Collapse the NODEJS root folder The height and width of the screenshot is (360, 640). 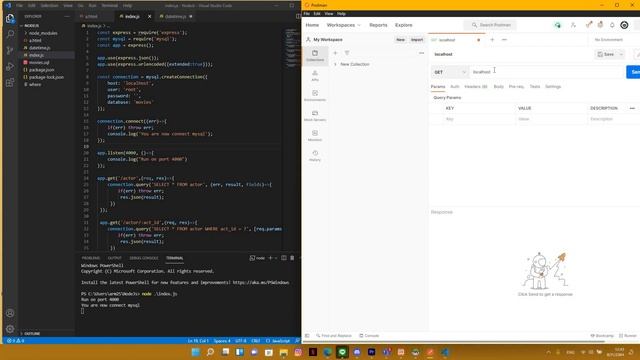pos(21,26)
